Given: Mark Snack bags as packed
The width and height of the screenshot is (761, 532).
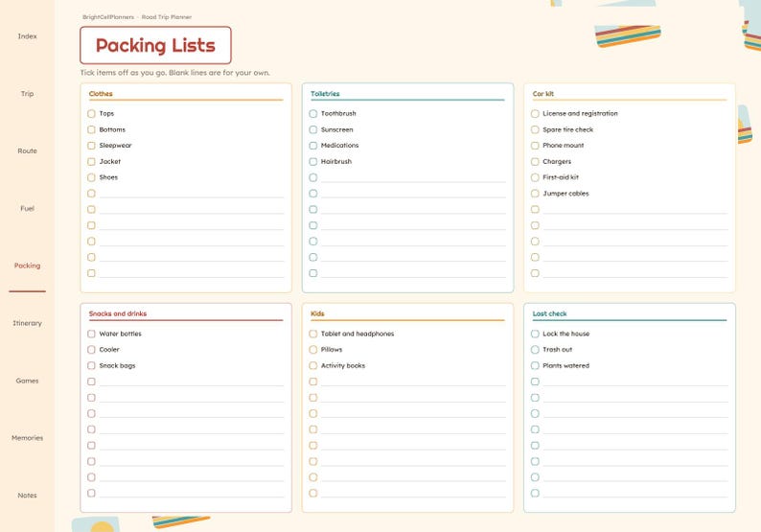Looking at the screenshot, I should (91, 365).
